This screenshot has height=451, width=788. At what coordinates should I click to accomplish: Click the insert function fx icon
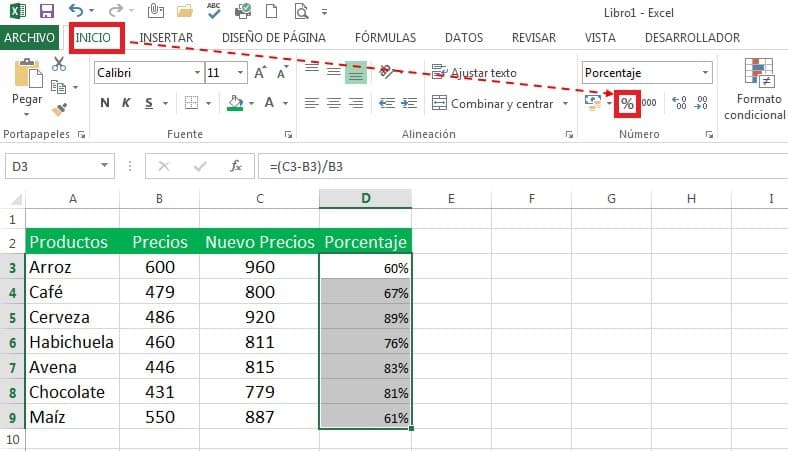click(x=236, y=166)
